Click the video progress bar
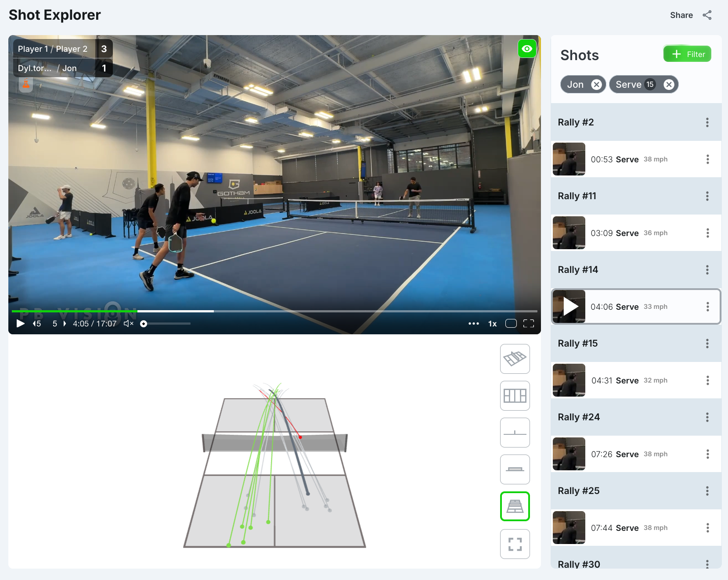The width and height of the screenshot is (728, 580). (x=274, y=311)
